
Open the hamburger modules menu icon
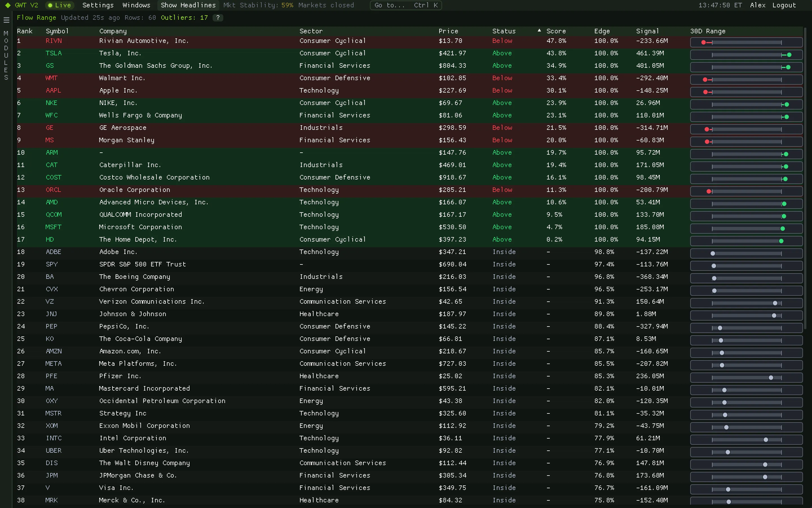[x=6, y=20]
